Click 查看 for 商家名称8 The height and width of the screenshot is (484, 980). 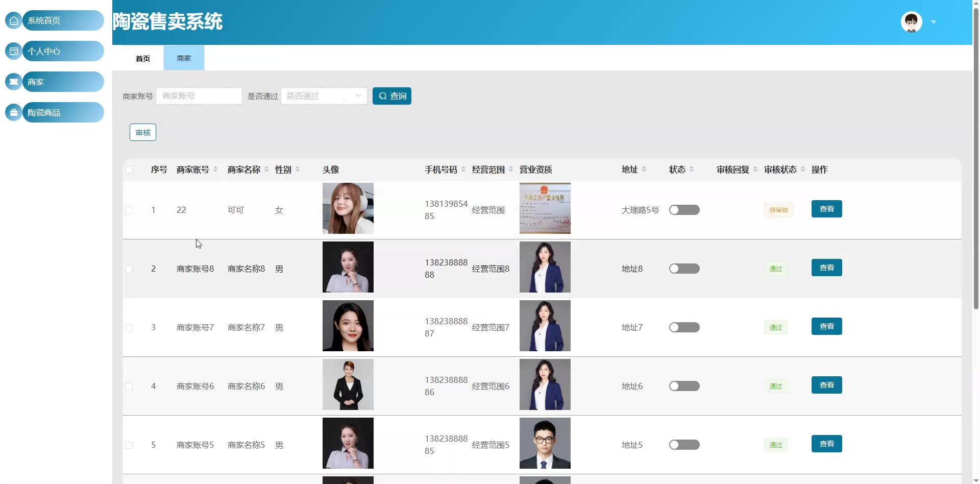[827, 268]
